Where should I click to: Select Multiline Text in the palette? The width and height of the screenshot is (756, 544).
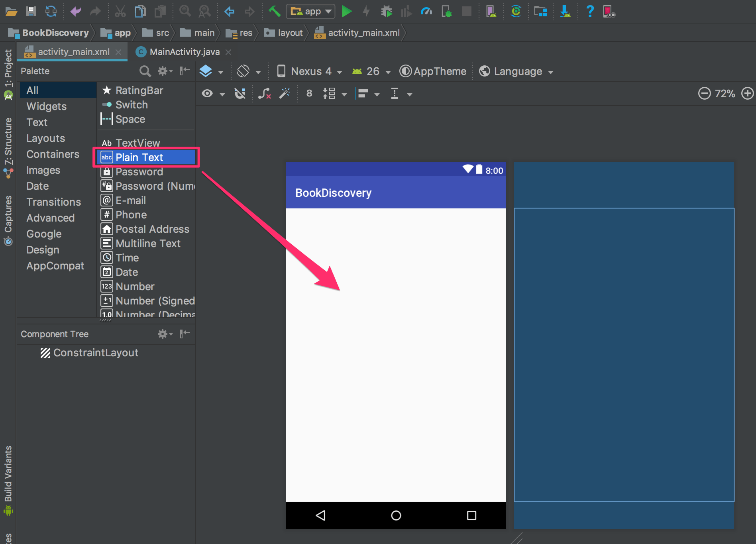coord(148,243)
